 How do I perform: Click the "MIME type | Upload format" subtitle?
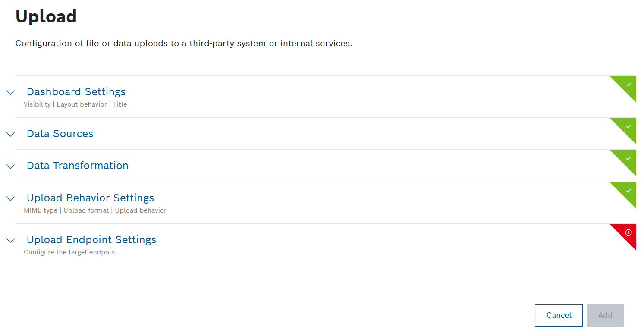point(95,210)
